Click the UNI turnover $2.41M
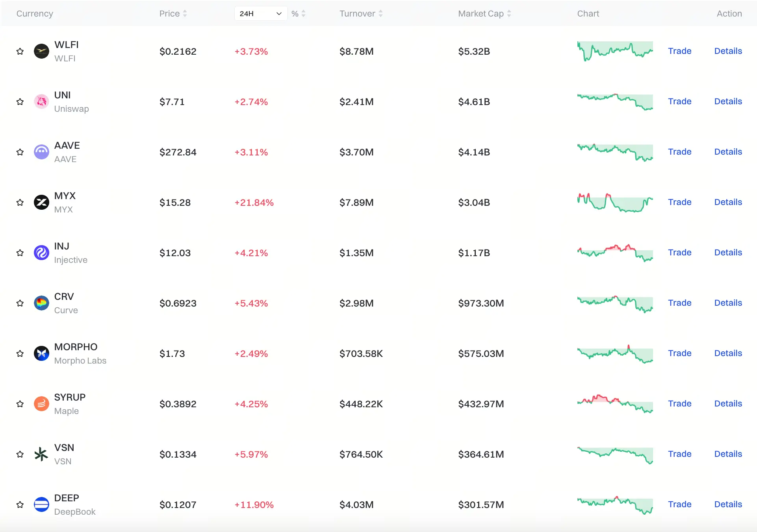Image resolution: width=757 pixels, height=532 pixels. (356, 102)
